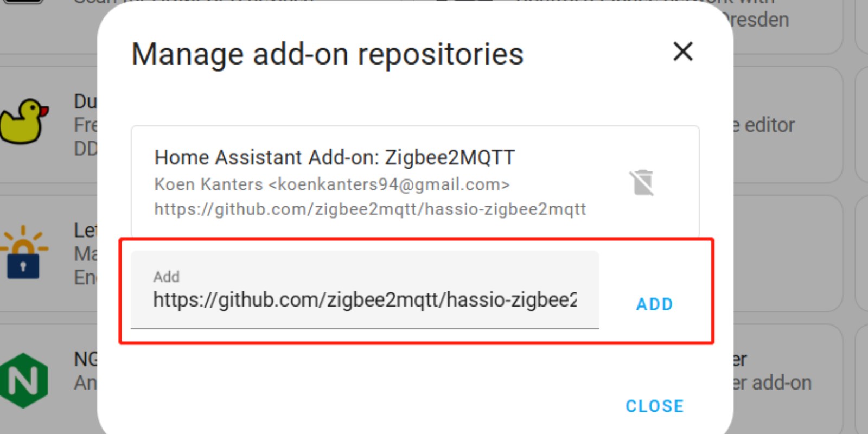The image size is (868, 434).
Task: Click the Let's Encrypt padlock icon
Action: tap(23, 252)
